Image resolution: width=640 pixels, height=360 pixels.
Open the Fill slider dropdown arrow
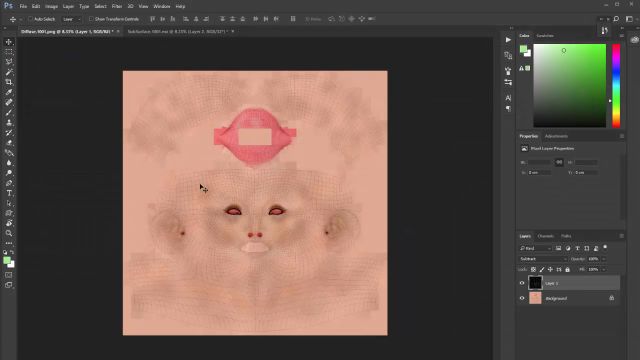pyautogui.click(x=604, y=269)
